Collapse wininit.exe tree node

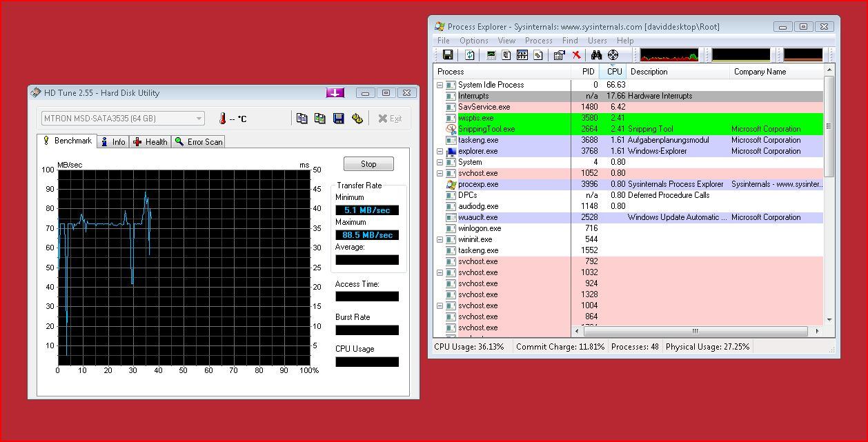[x=440, y=239]
